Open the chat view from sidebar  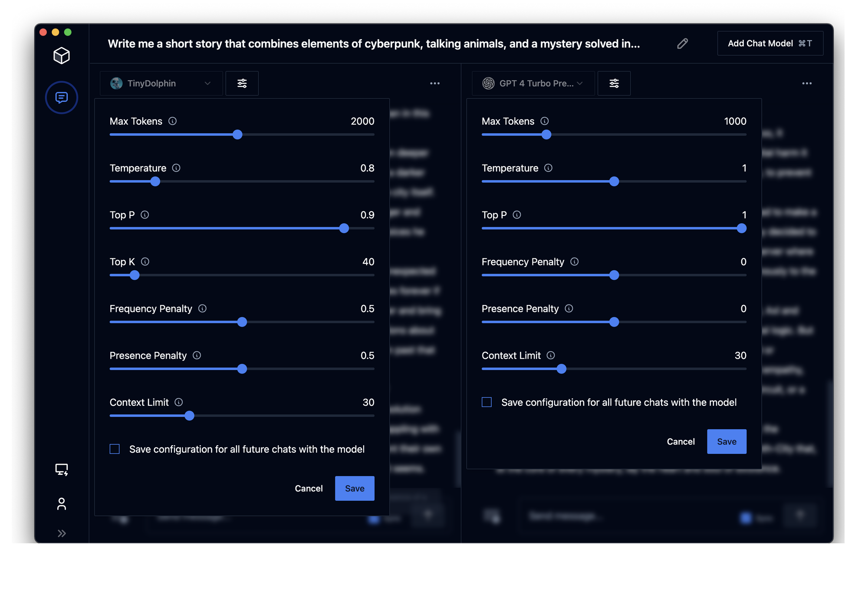tap(61, 97)
